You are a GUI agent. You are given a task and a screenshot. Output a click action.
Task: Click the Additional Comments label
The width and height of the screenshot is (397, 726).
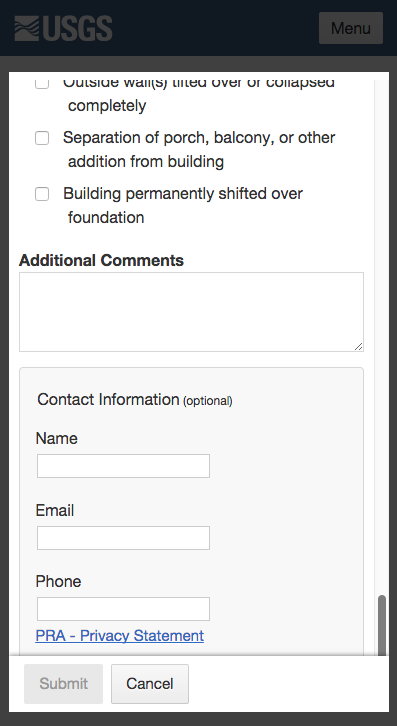click(101, 260)
